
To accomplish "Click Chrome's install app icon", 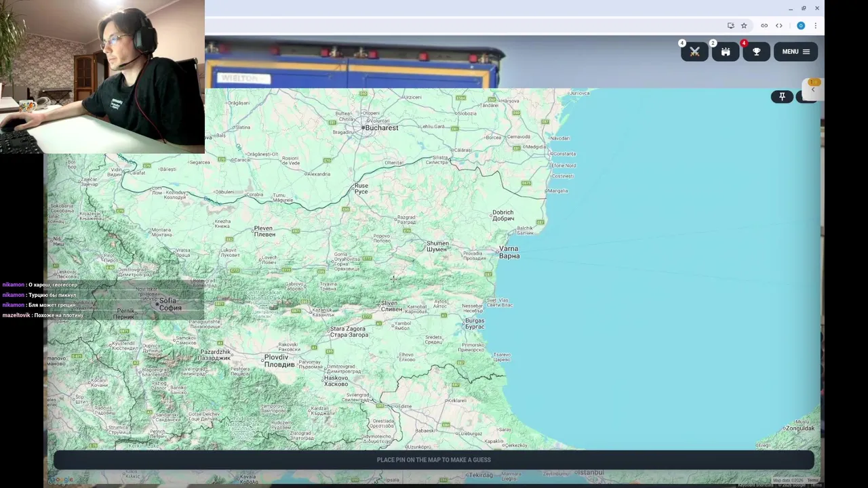I will pos(730,26).
